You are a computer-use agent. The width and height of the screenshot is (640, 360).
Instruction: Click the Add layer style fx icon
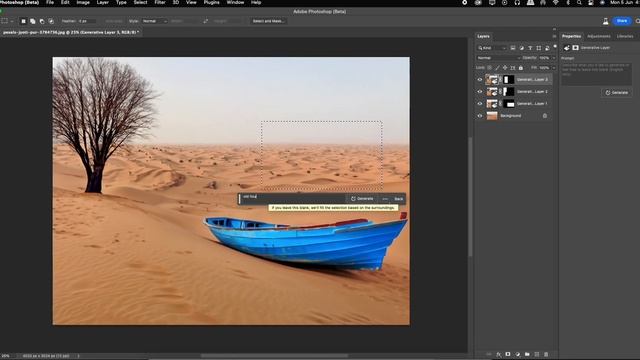click(498, 354)
